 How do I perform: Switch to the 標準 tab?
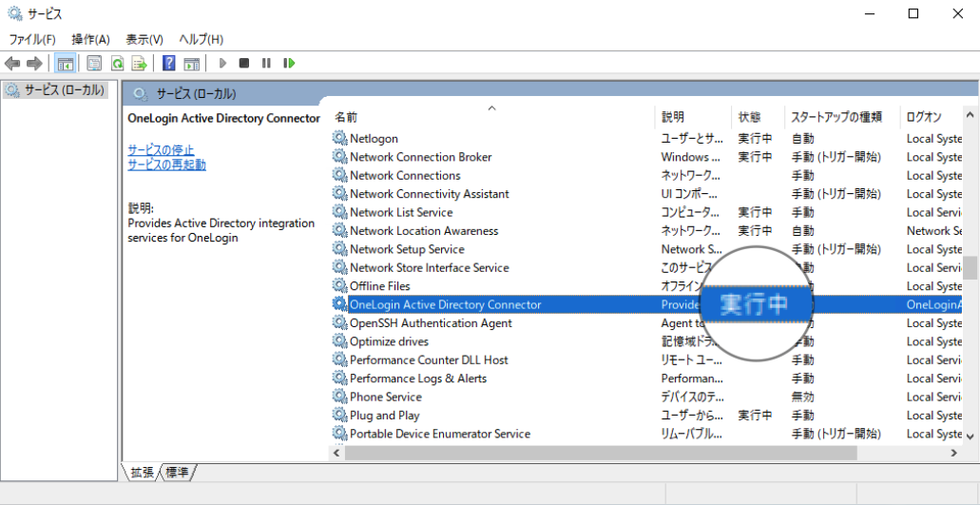(178, 473)
